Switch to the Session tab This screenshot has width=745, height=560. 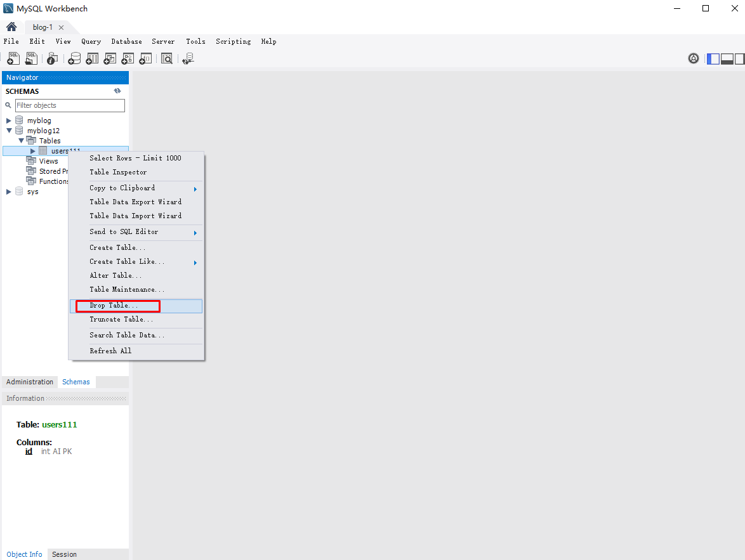64,554
